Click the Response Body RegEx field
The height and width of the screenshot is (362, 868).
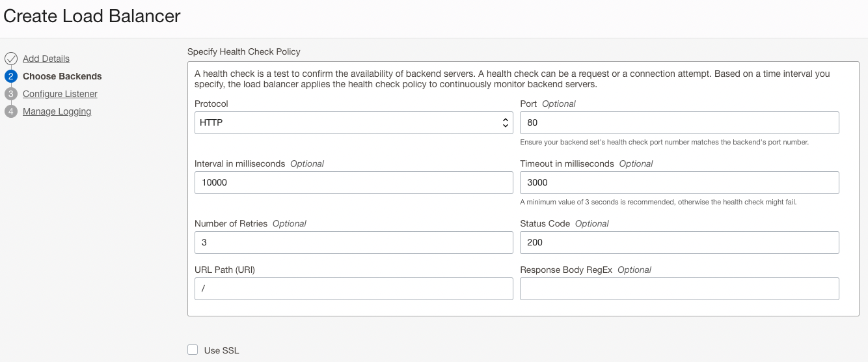coord(679,288)
